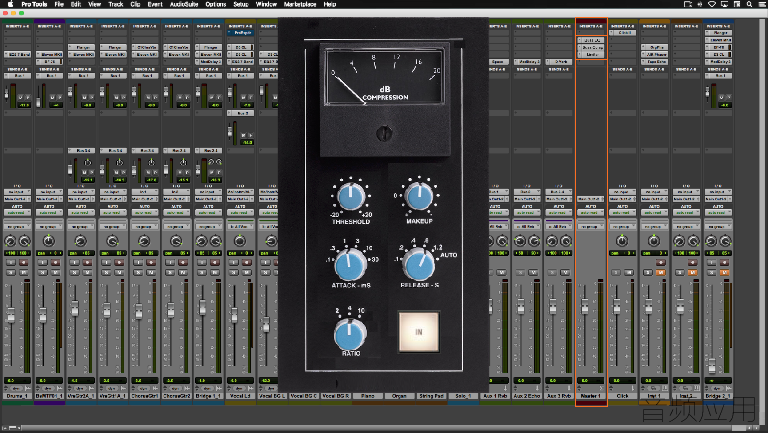Mute the Click track
768x433 pixels.
click(x=629, y=272)
